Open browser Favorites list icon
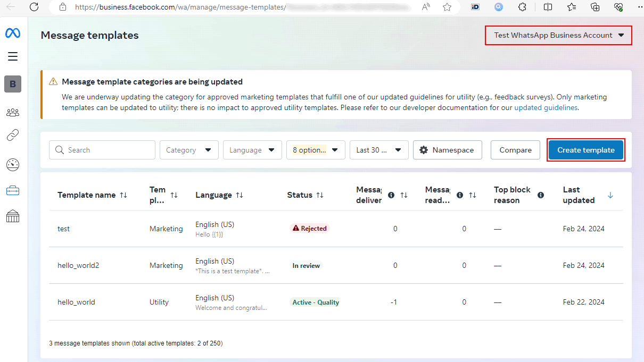 coord(572,7)
